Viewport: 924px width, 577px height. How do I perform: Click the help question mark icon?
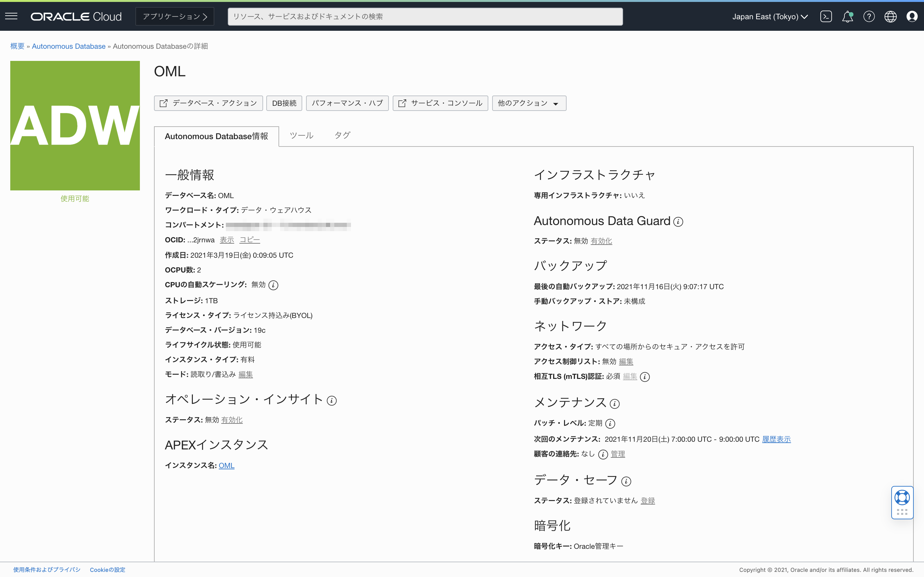pyautogui.click(x=868, y=16)
